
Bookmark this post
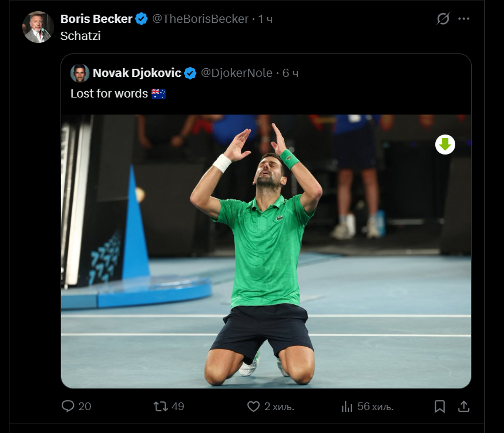pyautogui.click(x=439, y=407)
